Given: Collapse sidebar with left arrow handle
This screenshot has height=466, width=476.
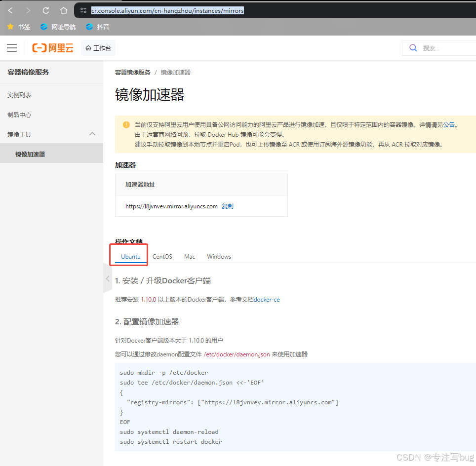Looking at the screenshot, I should (108, 278).
